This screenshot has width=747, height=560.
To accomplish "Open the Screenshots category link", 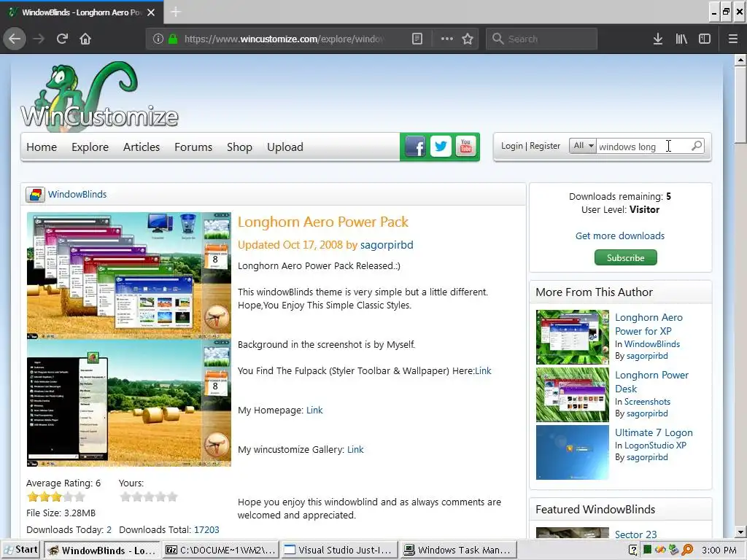I will click(647, 402).
